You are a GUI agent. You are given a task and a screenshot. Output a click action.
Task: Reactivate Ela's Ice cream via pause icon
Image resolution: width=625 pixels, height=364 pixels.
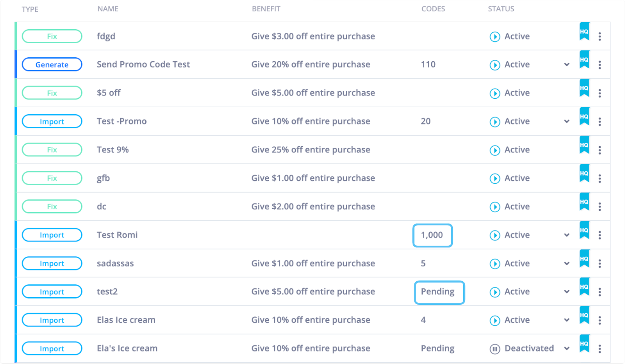tap(495, 349)
